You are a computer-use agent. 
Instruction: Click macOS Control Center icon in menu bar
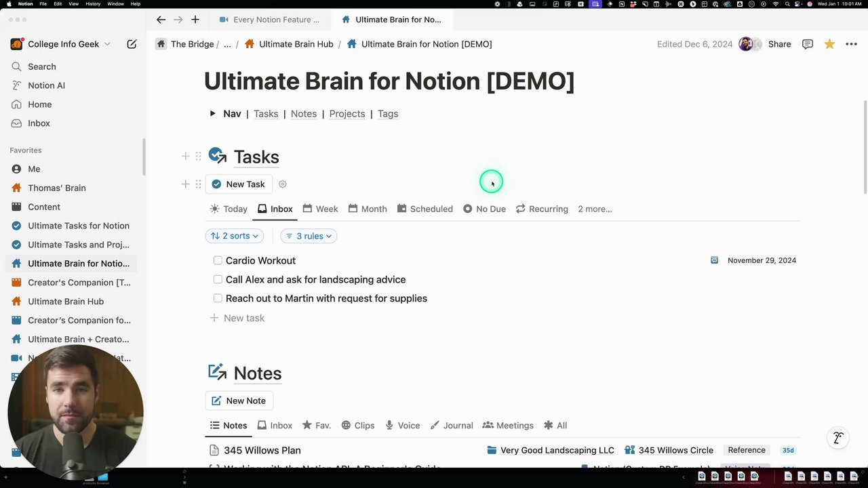(x=798, y=4)
